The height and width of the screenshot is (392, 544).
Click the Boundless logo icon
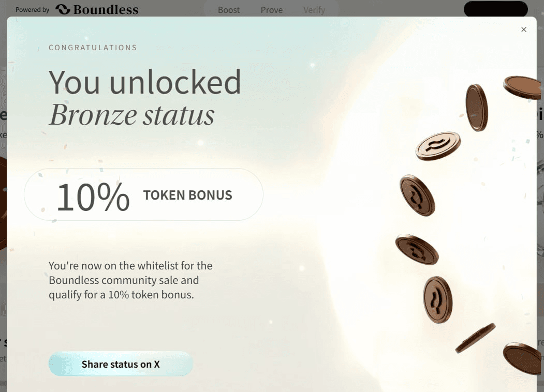click(63, 10)
